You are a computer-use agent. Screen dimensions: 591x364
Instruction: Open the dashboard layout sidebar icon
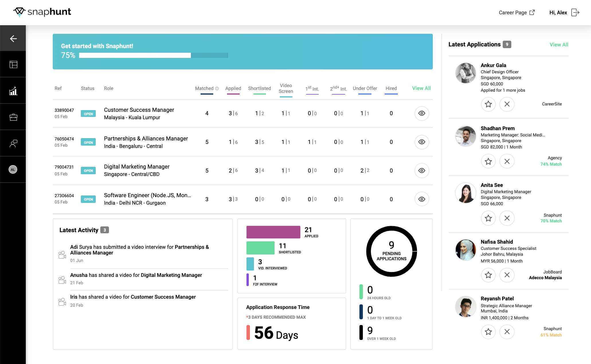13,64
